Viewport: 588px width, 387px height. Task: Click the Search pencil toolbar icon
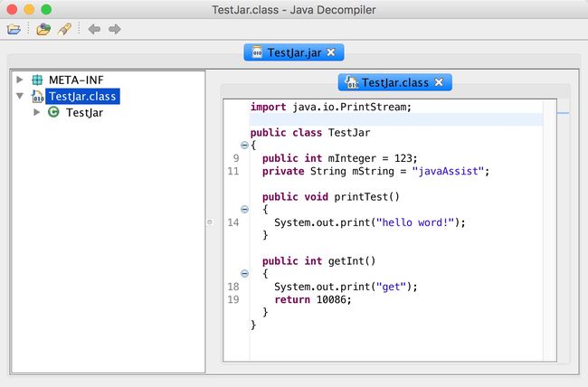tap(64, 29)
